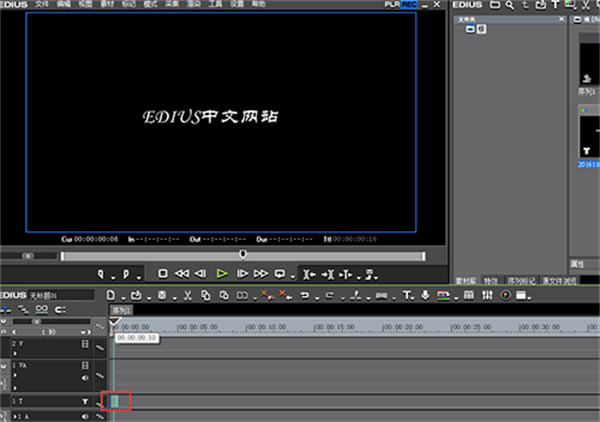The height and width of the screenshot is (422, 600).
Task: Toggle group/link mode icon above tracks
Action: click(41, 309)
